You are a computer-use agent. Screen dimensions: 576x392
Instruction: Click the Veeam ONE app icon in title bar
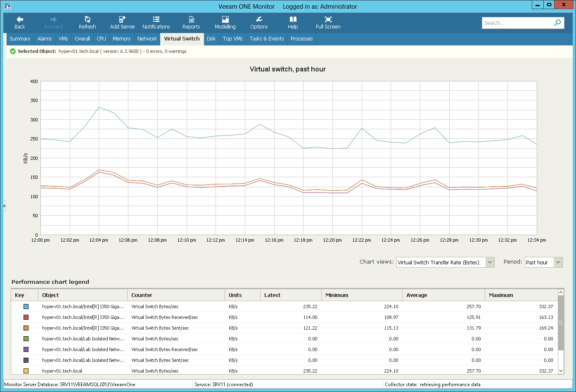[x=7, y=6]
